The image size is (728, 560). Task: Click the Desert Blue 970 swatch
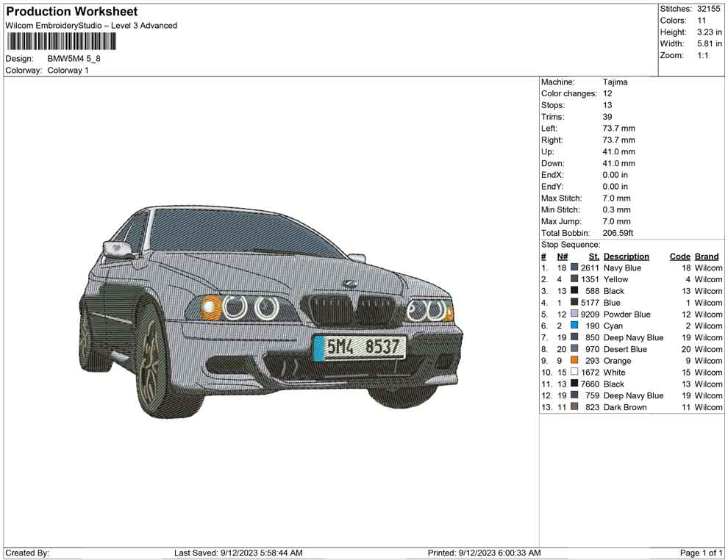pyautogui.click(x=574, y=349)
